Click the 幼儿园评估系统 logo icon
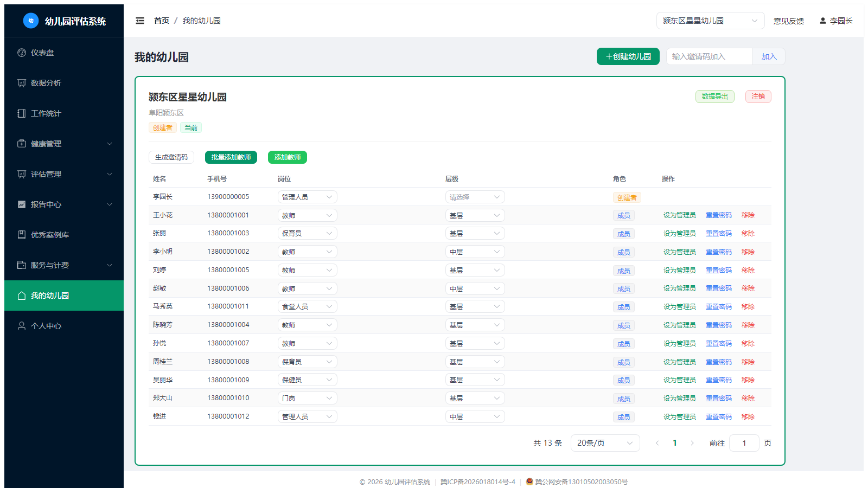 [31, 21]
